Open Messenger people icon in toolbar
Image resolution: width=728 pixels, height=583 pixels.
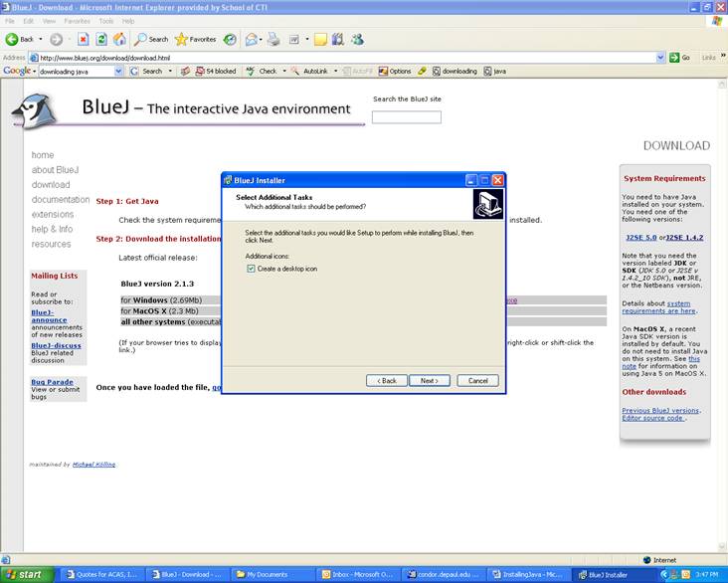(x=357, y=40)
